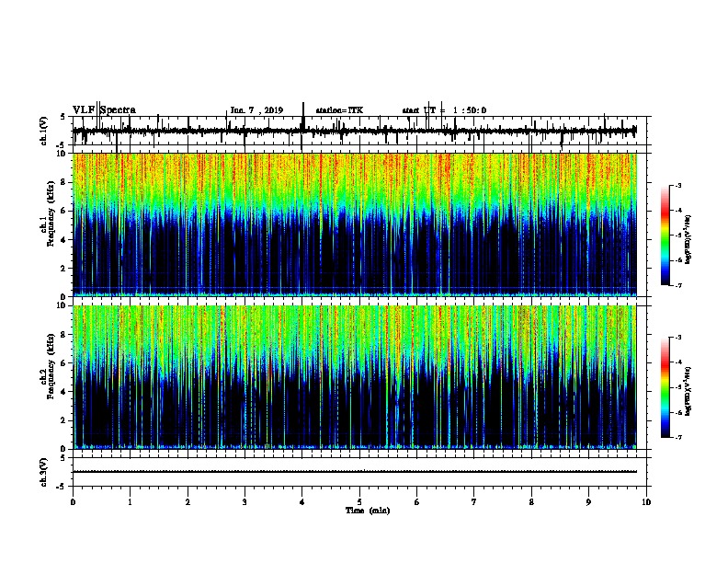This screenshot has height=563, width=728.
Task: Click the ch.2 colorbar log(PSD) unit label
Action: [688, 391]
